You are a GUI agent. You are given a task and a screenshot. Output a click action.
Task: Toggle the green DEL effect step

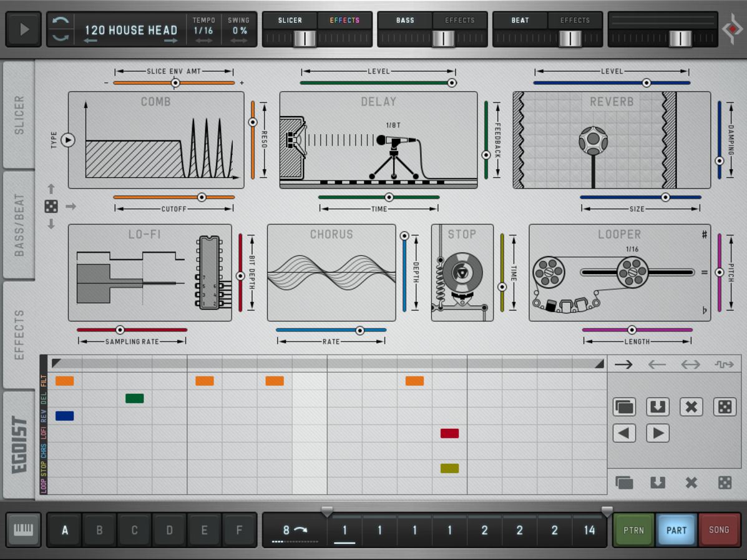134,398
